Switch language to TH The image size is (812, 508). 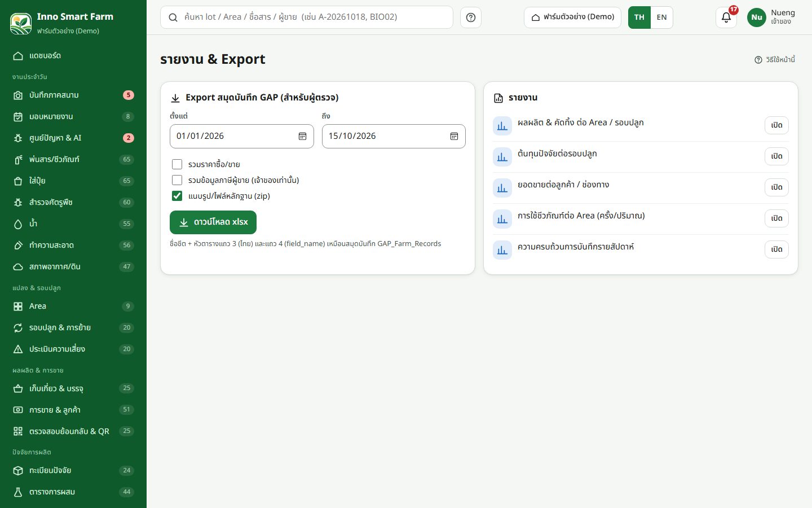tap(639, 17)
